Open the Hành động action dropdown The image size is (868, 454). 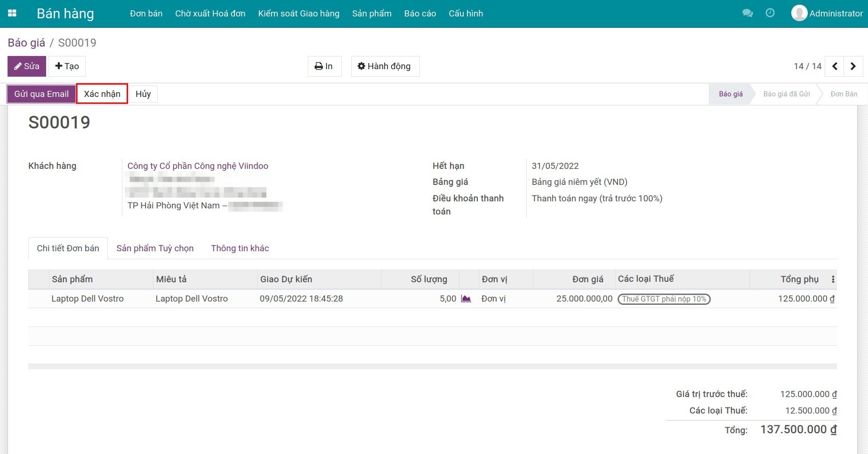385,66
